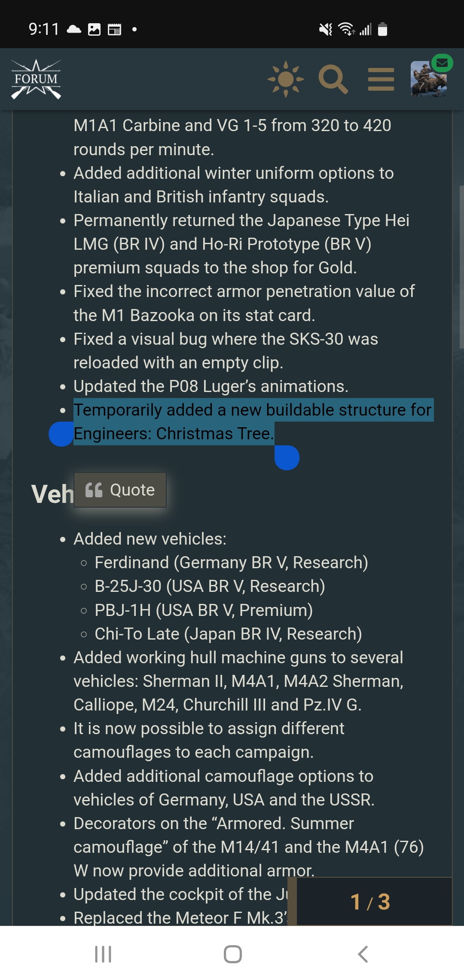Open the 1 / 3 post progress navigator
This screenshot has width=464, height=980.
370,902
